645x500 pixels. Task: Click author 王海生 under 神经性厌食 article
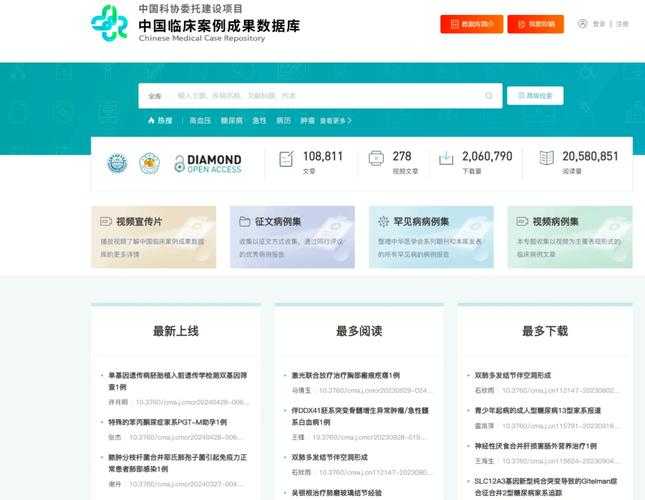click(484, 461)
